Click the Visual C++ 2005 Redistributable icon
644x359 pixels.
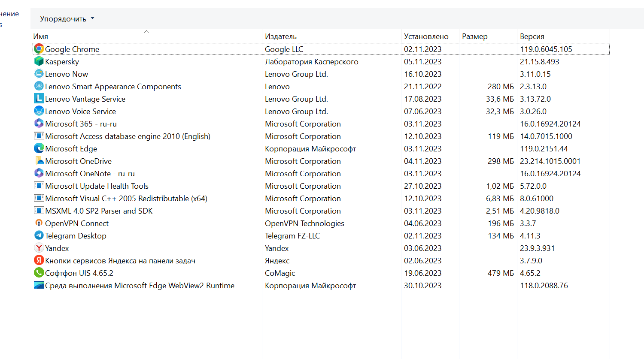click(x=39, y=198)
